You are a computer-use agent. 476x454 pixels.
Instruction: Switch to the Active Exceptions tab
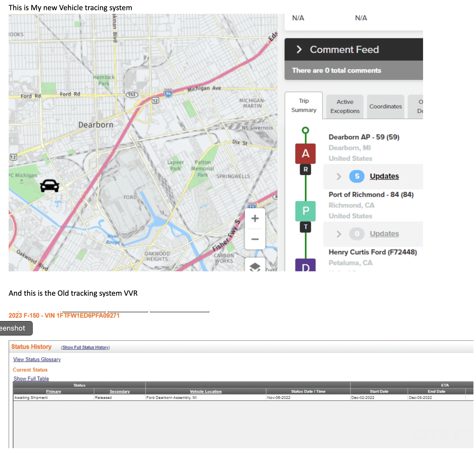(345, 106)
